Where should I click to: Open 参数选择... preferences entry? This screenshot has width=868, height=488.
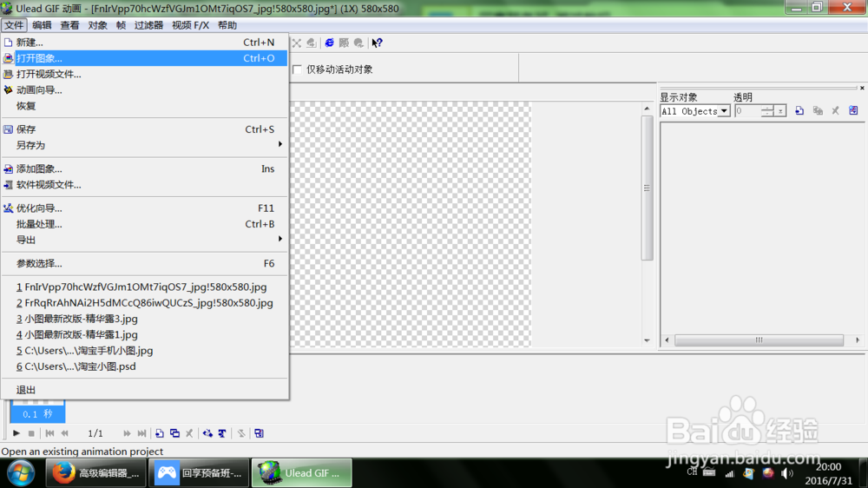145,264
